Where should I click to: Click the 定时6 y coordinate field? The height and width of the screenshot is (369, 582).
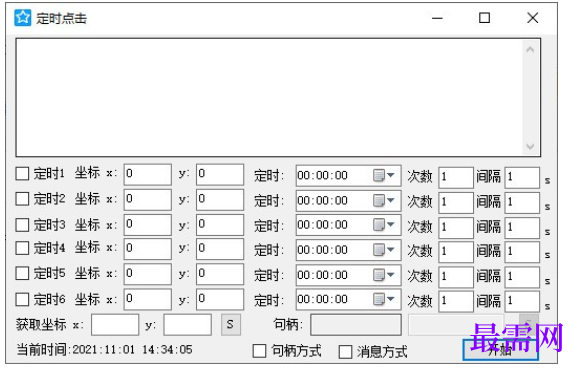(220, 299)
